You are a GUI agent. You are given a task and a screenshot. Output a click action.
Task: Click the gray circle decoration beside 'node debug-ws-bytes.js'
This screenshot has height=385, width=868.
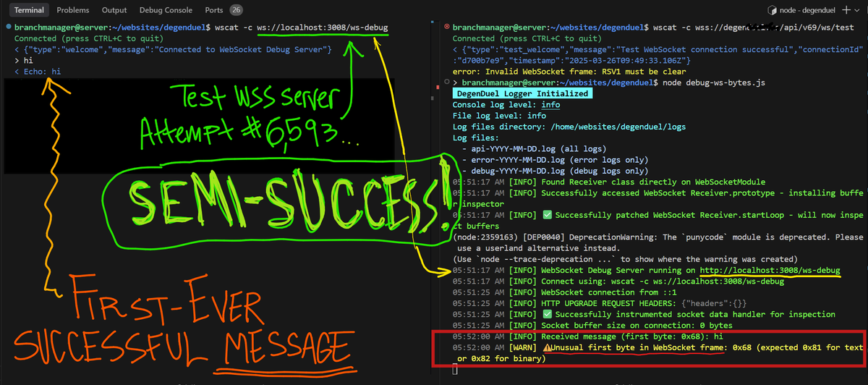[446, 83]
